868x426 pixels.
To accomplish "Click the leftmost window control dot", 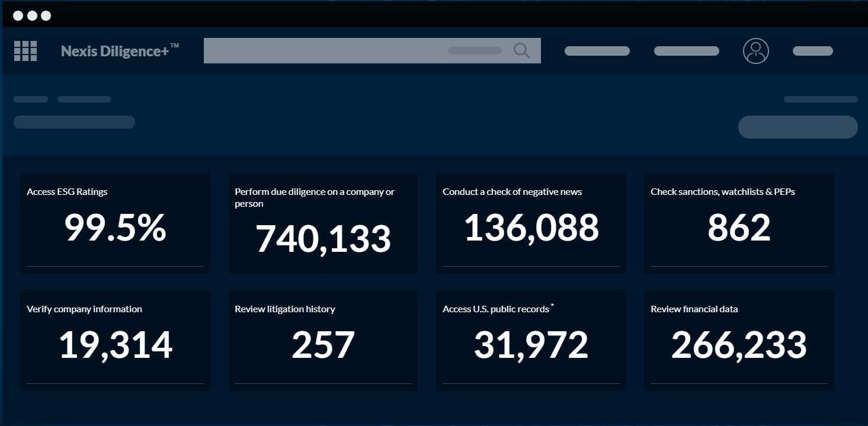I will tap(18, 15).
